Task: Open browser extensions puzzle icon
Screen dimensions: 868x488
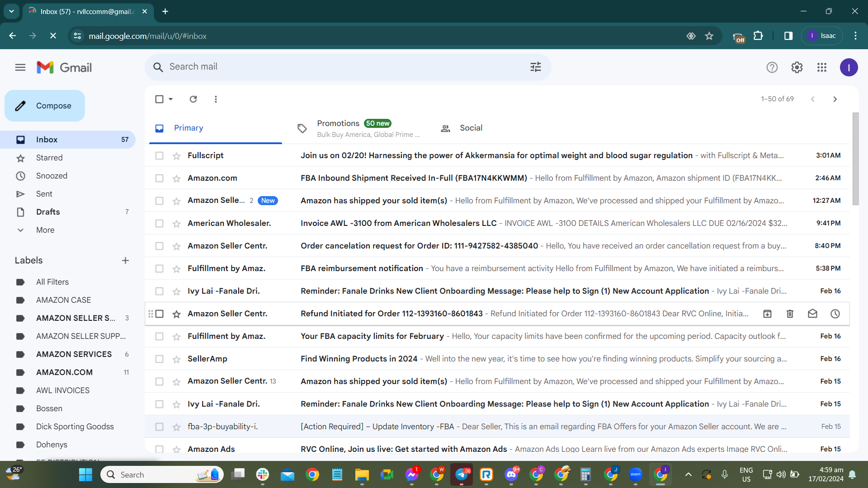Action: point(758,36)
